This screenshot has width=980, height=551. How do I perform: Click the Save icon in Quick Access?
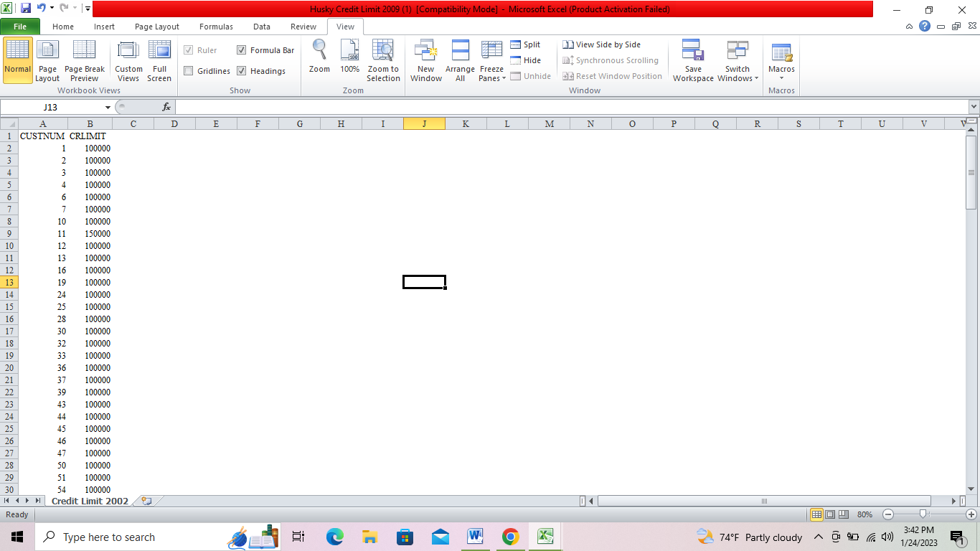click(26, 9)
